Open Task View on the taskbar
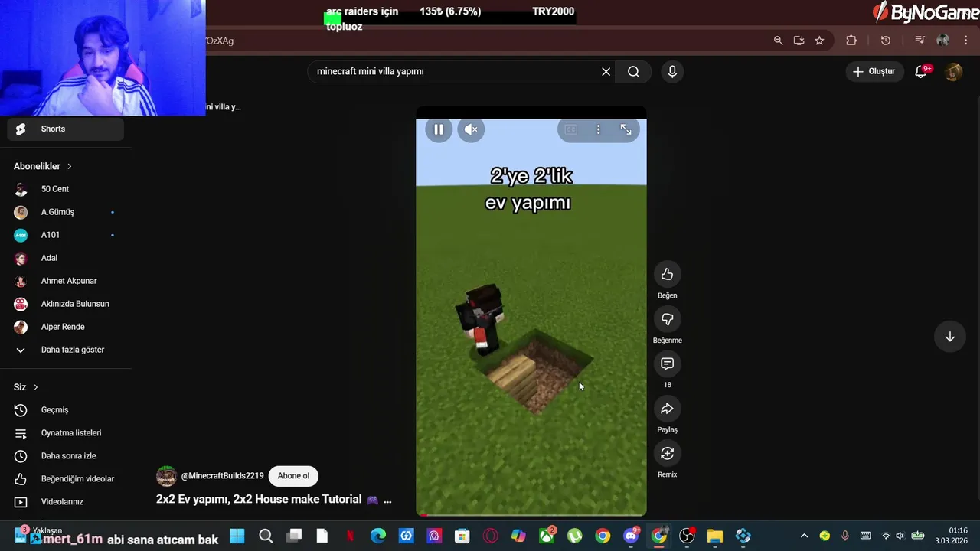The height and width of the screenshot is (551, 980). click(294, 536)
